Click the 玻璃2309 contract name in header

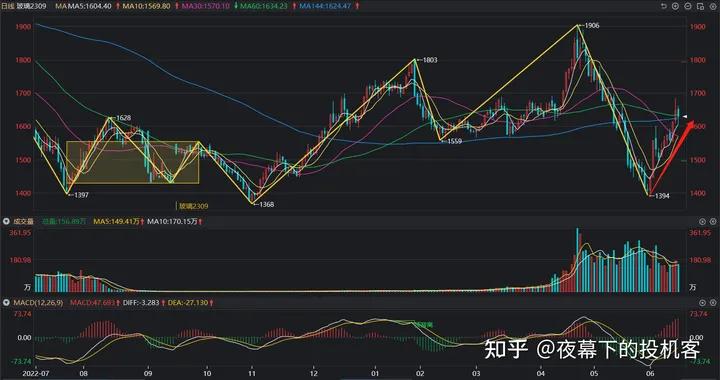[33, 6]
